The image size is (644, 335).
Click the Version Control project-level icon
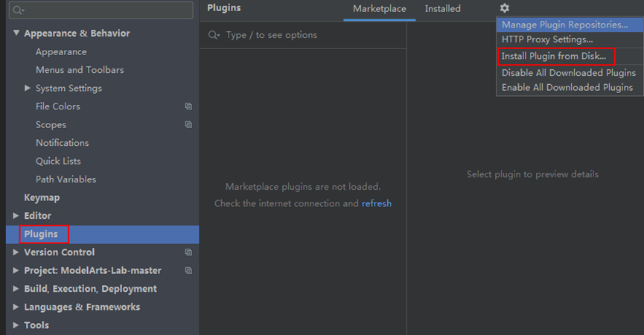click(x=188, y=252)
